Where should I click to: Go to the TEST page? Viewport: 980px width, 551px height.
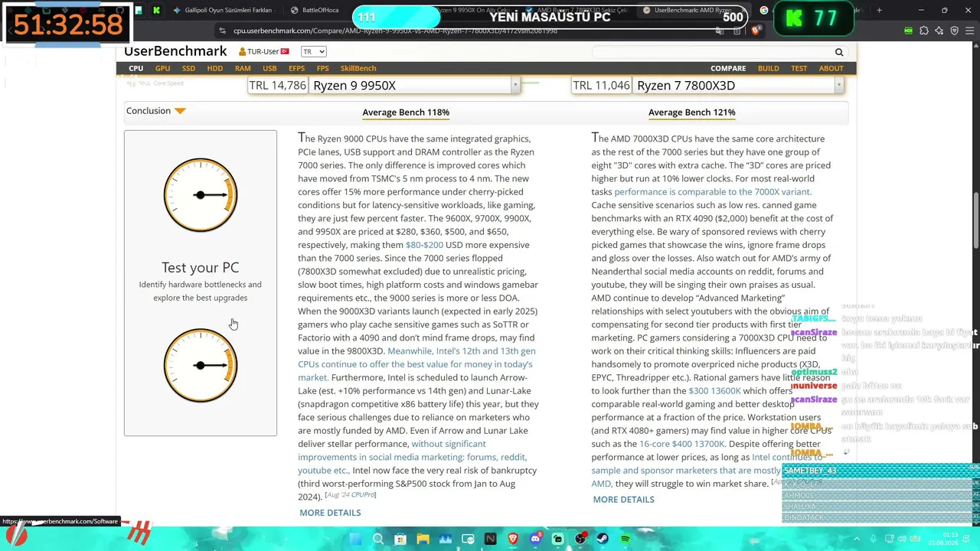[x=799, y=68]
